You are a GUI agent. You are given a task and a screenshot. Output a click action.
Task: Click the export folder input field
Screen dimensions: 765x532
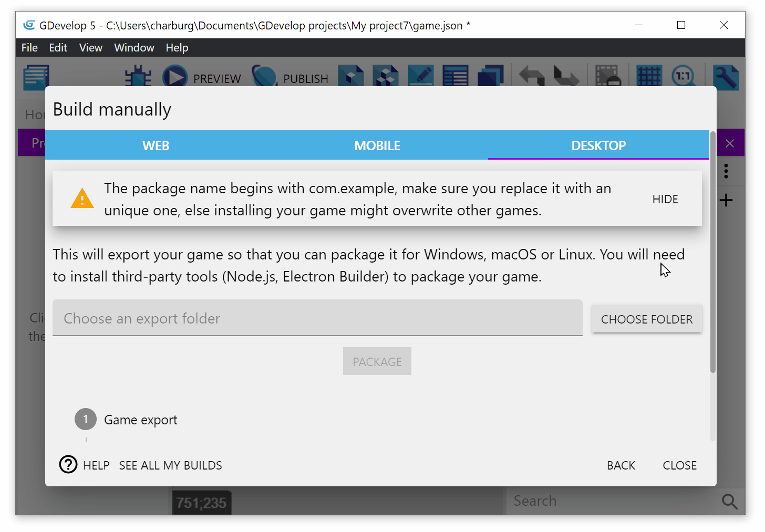[317, 318]
